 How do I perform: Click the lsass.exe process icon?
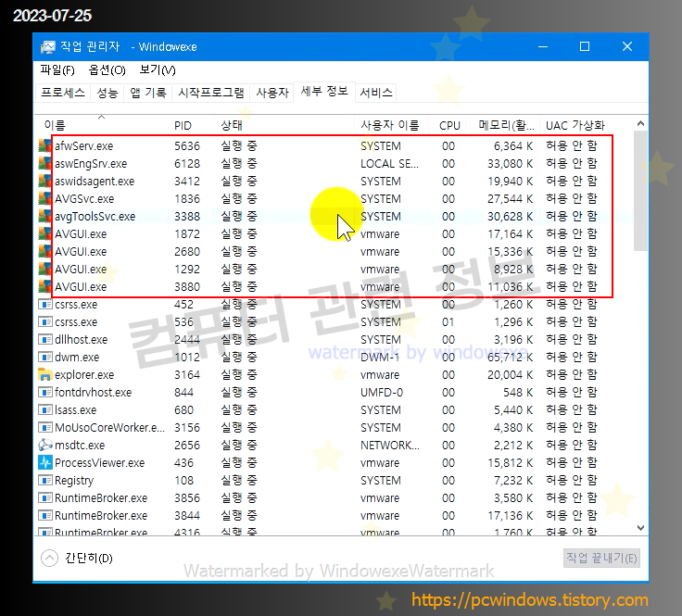(x=45, y=409)
